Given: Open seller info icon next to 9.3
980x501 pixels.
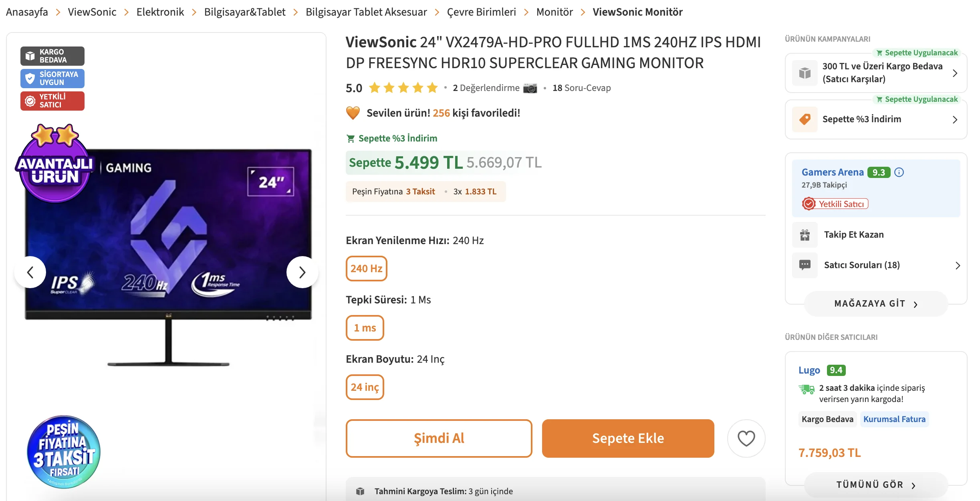Looking at the screenshot, I should (899, 172).
